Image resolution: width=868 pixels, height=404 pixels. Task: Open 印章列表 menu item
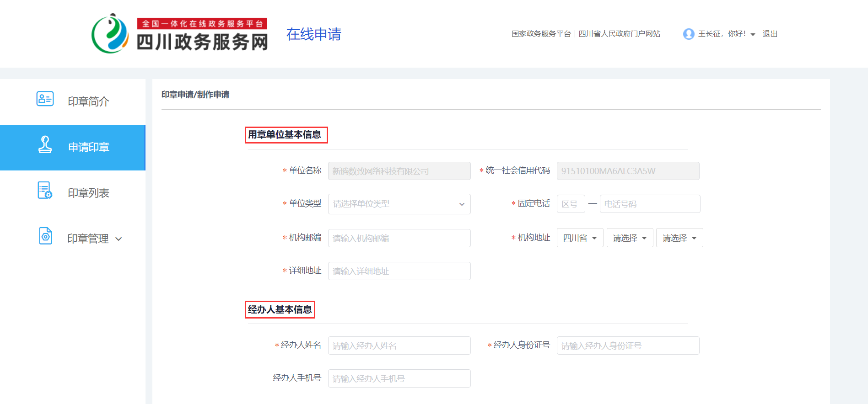click(73, 193)
